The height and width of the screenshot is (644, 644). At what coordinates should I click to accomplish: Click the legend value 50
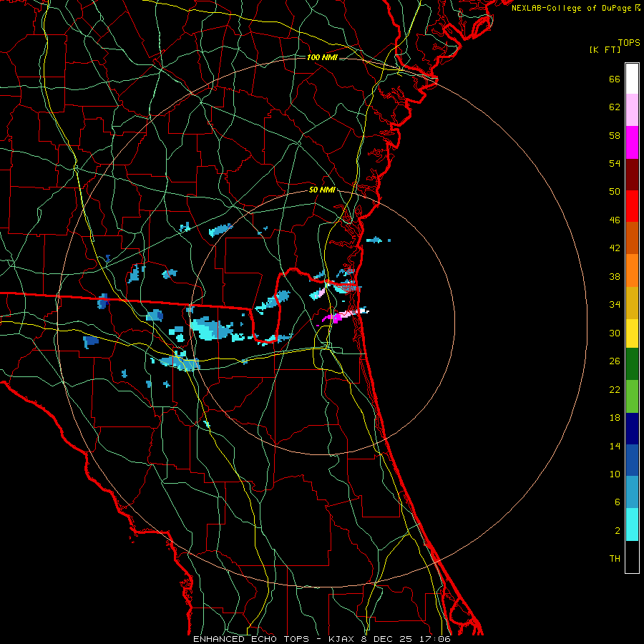coord(615,192)
